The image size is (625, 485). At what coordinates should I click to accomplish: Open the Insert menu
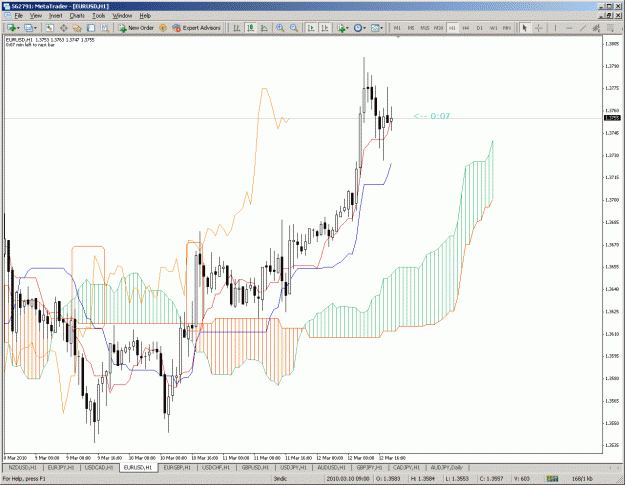pyautogui.click(x=55, y=16)
